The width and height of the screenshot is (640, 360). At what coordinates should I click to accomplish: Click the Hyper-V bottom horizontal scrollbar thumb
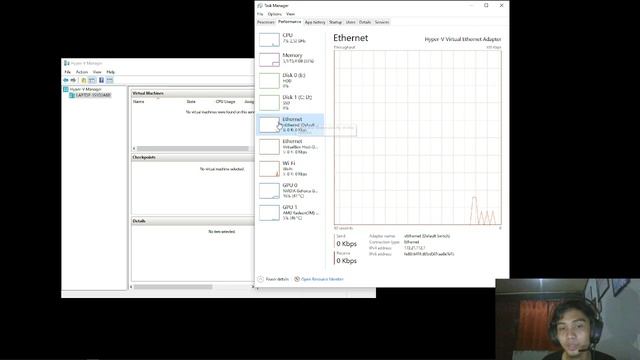tap(173, 287)
